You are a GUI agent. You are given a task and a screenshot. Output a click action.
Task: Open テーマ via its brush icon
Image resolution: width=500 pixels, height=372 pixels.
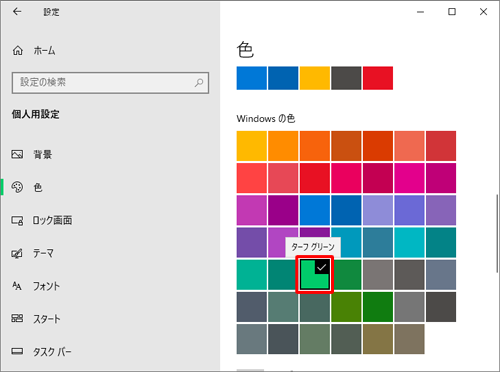(17, 253)
